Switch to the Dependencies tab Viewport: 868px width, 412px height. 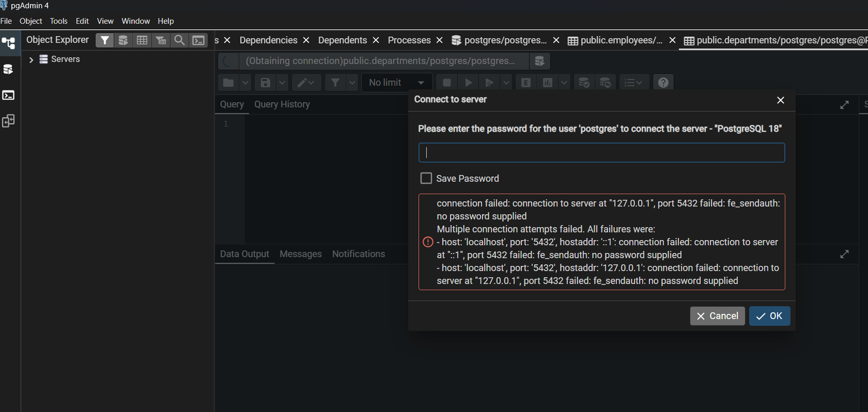coord(268,40)
